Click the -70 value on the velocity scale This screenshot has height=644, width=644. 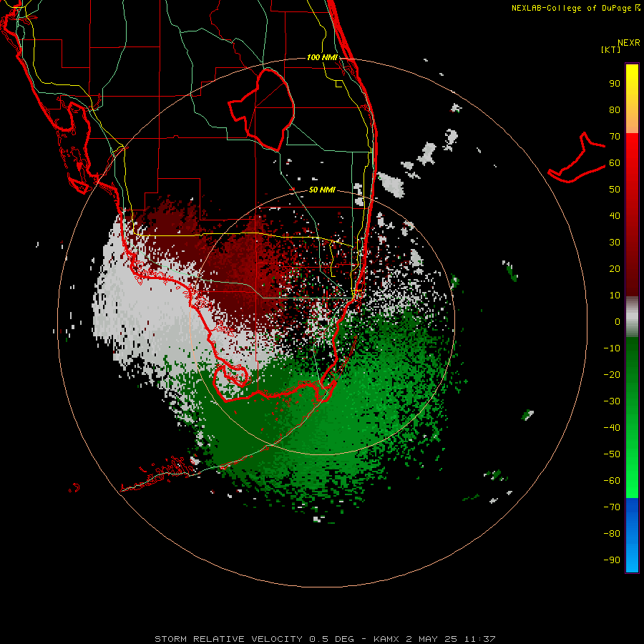click(612, 507)
